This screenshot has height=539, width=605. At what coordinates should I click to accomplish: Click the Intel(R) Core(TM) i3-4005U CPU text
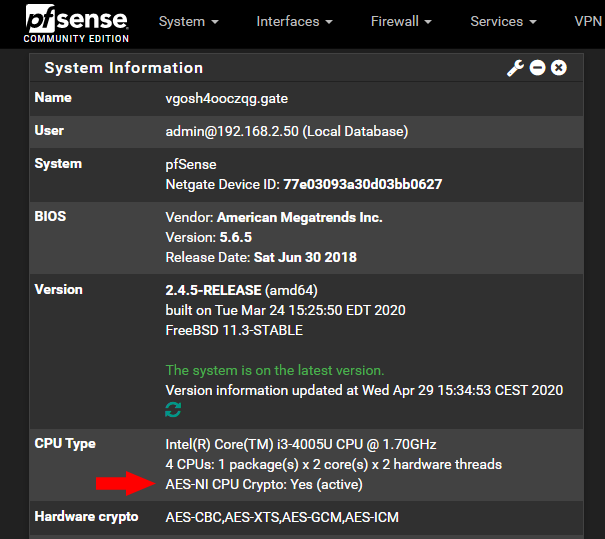301,444
